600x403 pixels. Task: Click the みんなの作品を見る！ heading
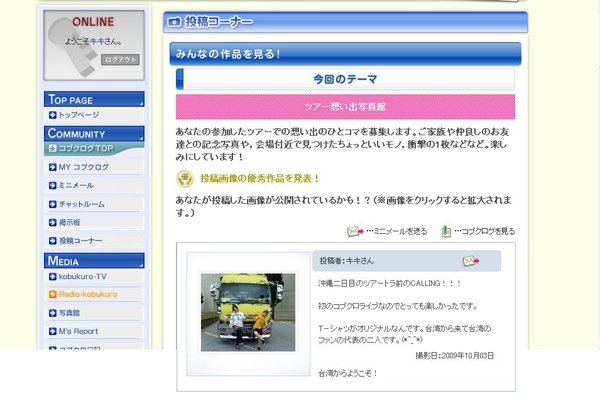point(228,54)
